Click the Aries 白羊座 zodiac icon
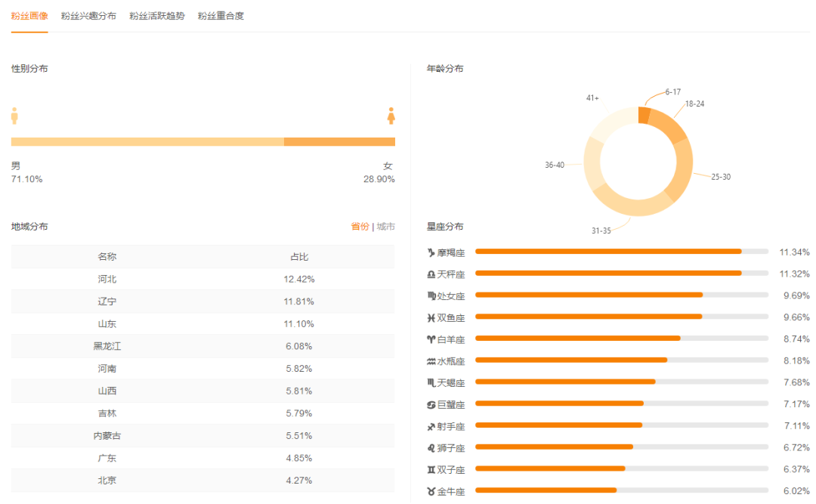This screenshot has height=504, width=816. coord(431,339)
